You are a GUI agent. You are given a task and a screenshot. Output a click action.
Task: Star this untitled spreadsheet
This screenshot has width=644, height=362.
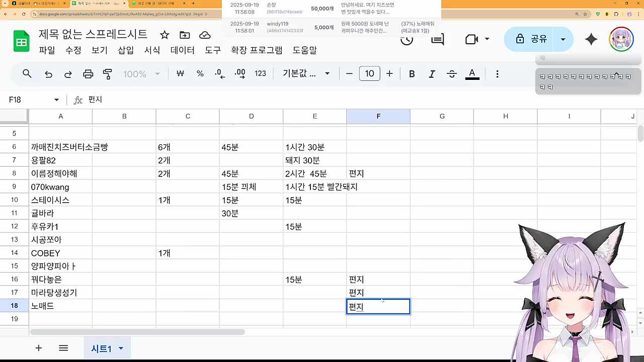tap(165, 35)
